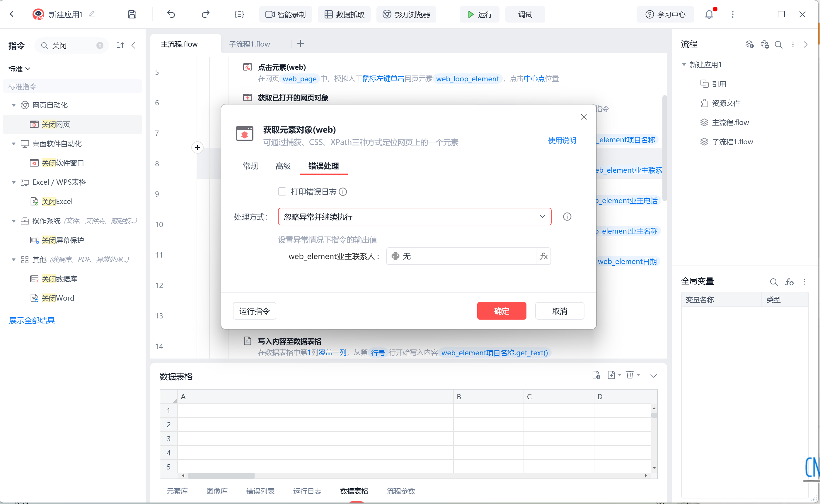
Task: Switch to the 子流程1.flow tab
Action: 249,44
